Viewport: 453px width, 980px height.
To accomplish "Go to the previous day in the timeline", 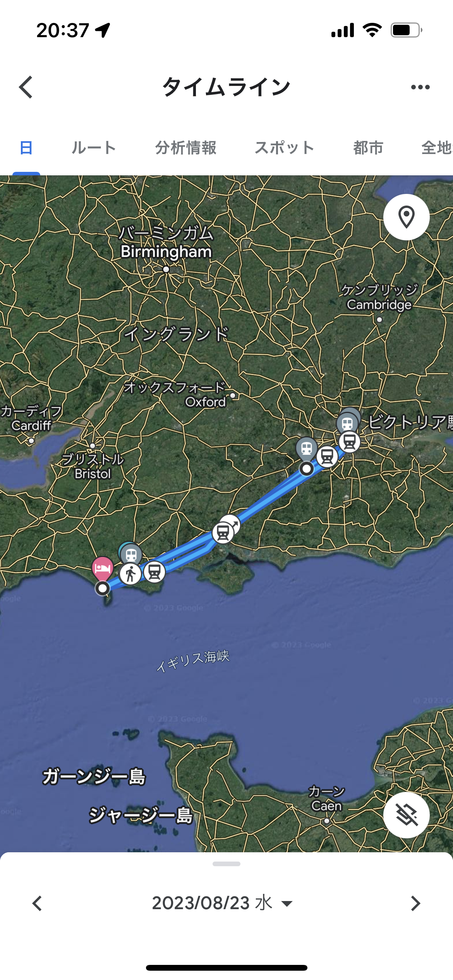I will 37,903.
